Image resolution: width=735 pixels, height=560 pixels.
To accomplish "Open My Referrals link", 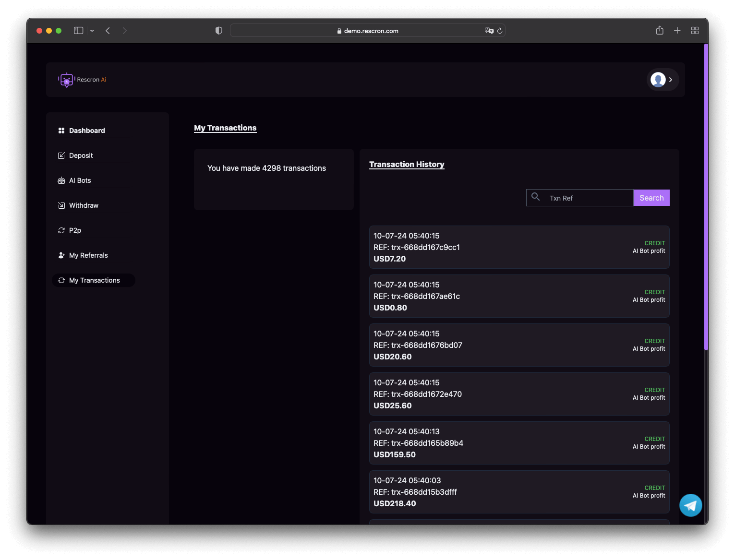I will (x=88, y=255).
